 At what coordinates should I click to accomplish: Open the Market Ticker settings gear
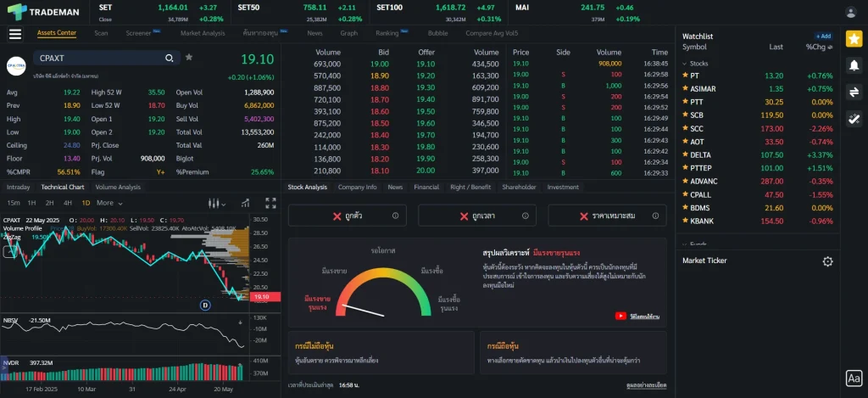click(828, 261)
